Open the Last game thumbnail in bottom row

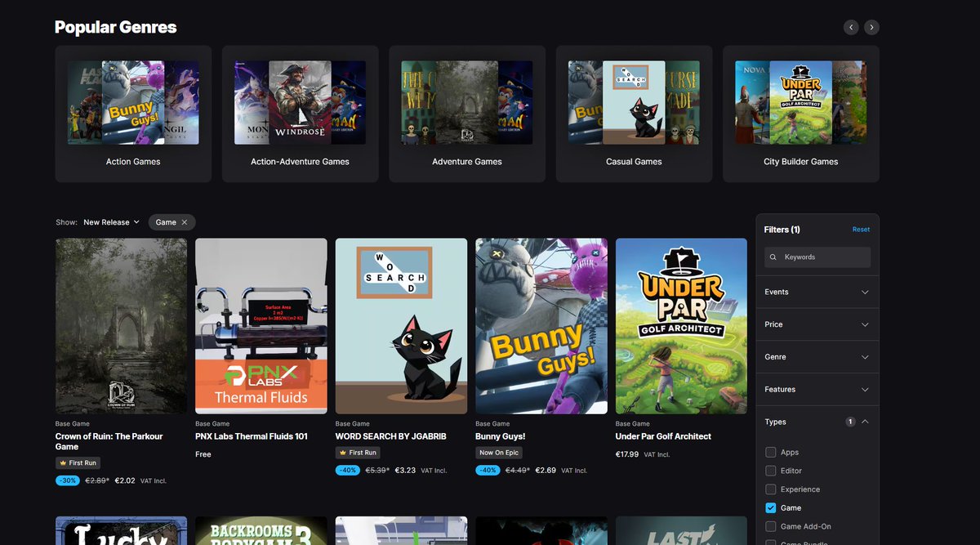point(681,531)
